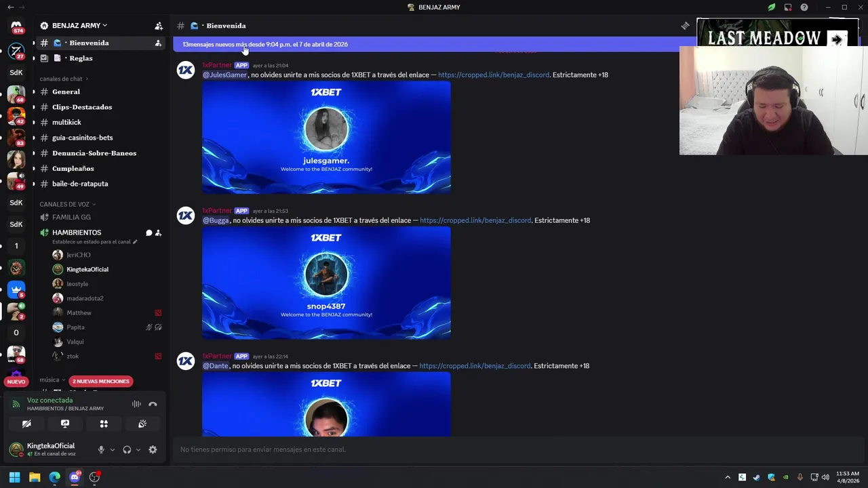
Task: Open snop4387 welcome banner image
Action: (x=326, y=283)
